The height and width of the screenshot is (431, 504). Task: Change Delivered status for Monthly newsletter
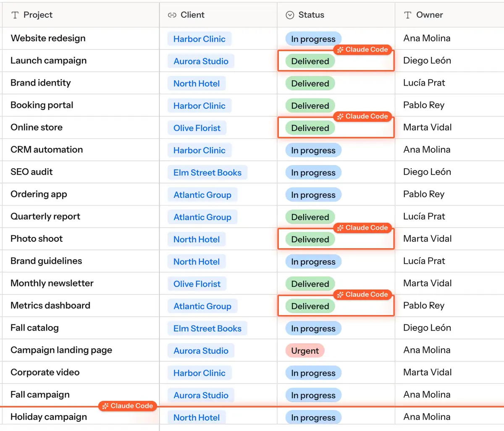coord(310,284)
